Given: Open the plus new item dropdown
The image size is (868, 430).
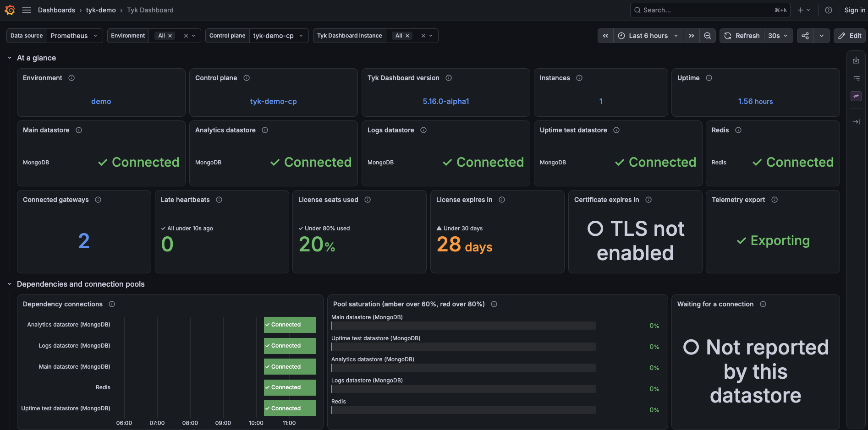Looking at the screenshot, I should [804, 10].
